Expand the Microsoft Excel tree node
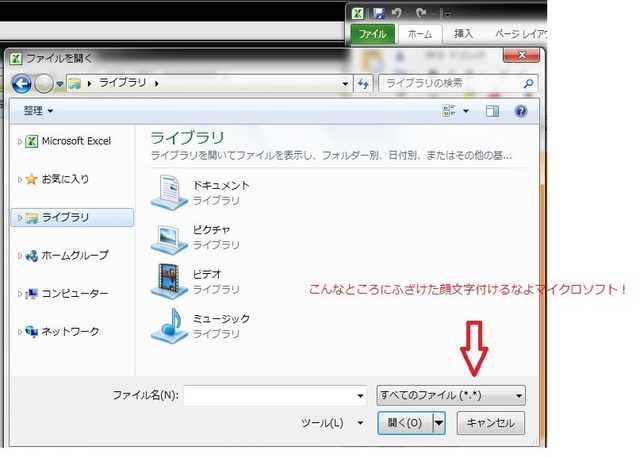This screenshot has width=640, height=458. click(x=20, y=142)
